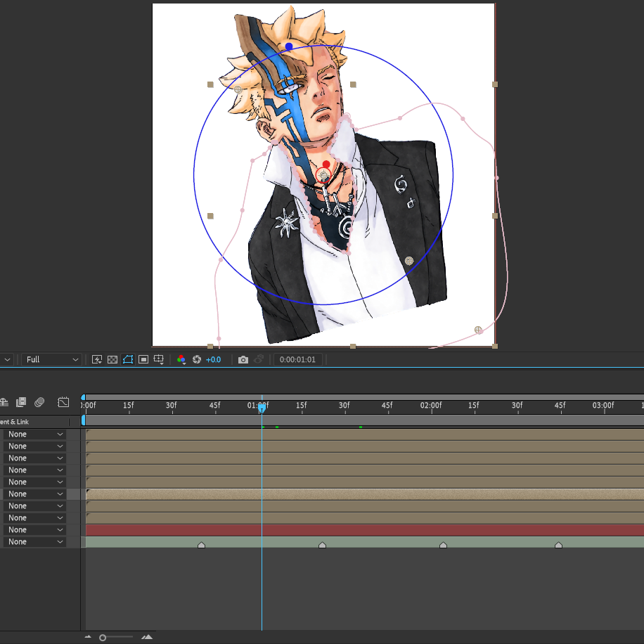
Task: Open the Fast Previews options icon
Action: pyautogui.click(x=97, y=360)
